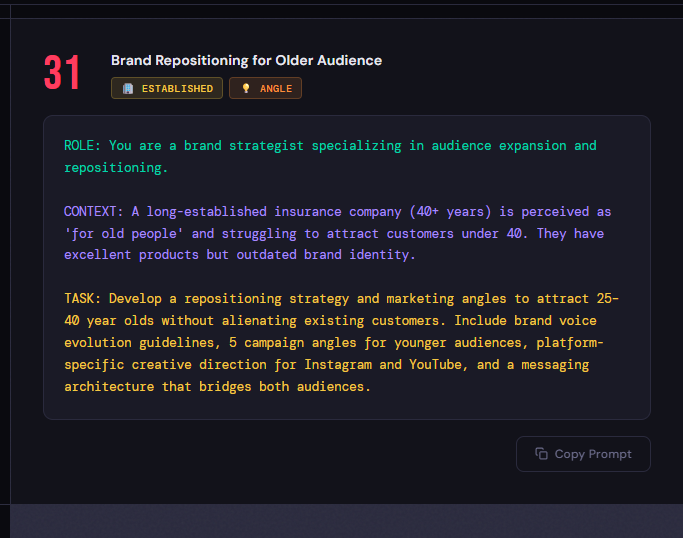Click the copy icon beside Copy Prompt
Screen dimensions: 683x538
click(x=541, y=454)
